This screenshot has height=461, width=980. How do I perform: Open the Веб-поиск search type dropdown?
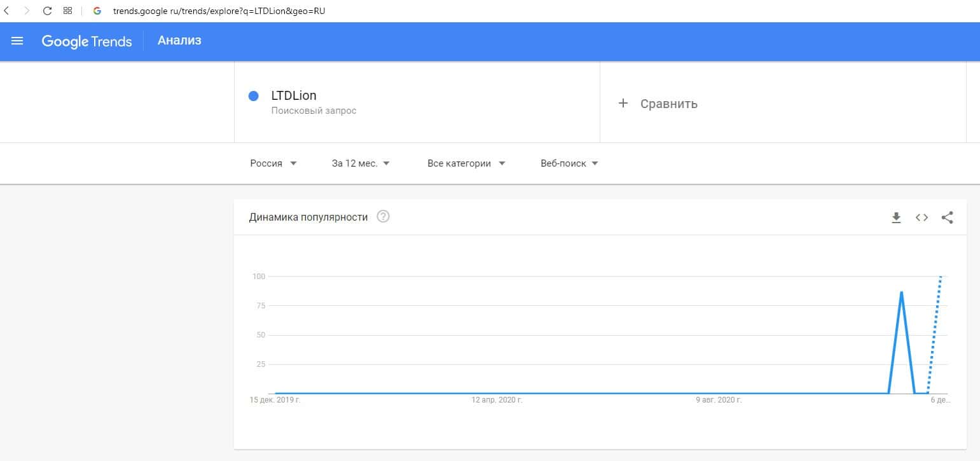pos(569,163)
